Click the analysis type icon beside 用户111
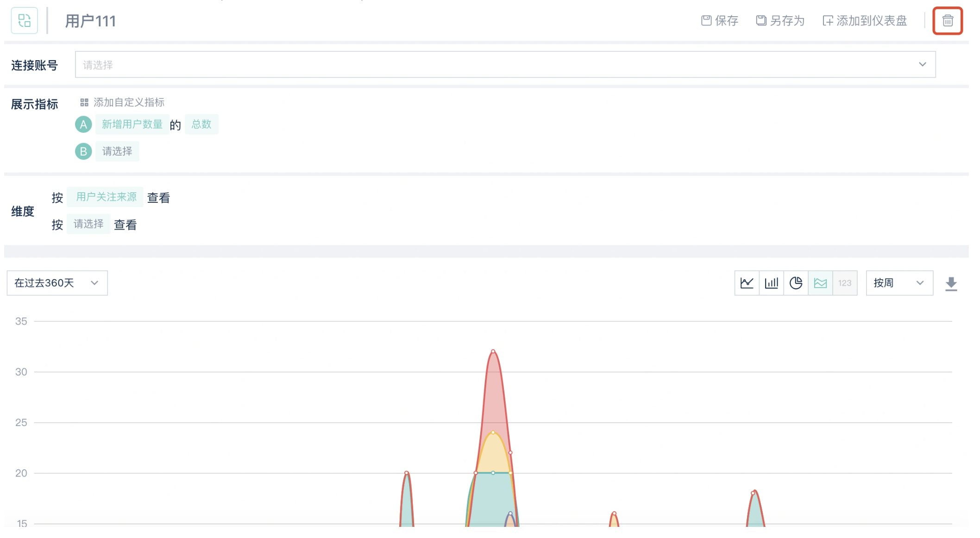980x538 pixels. coord(24,21)
